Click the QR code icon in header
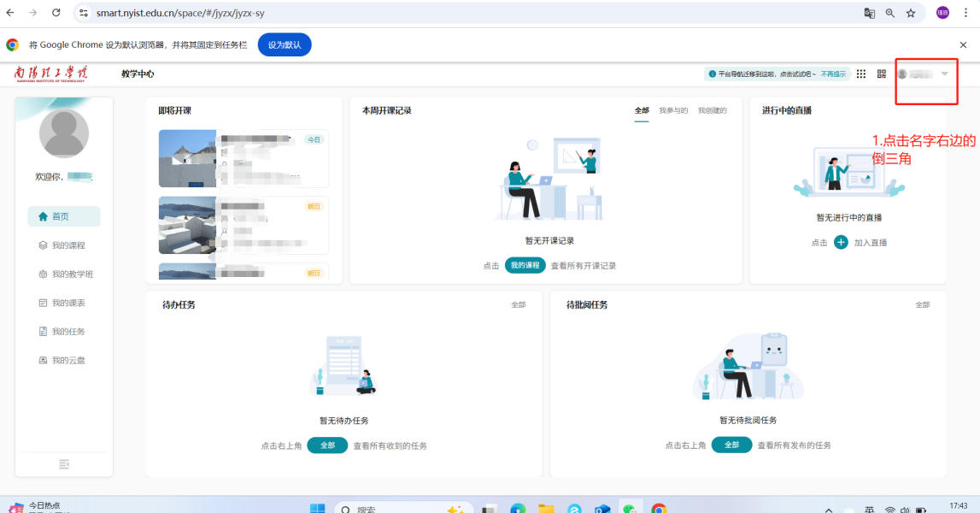The image size is (980, 513). (881, 74)
